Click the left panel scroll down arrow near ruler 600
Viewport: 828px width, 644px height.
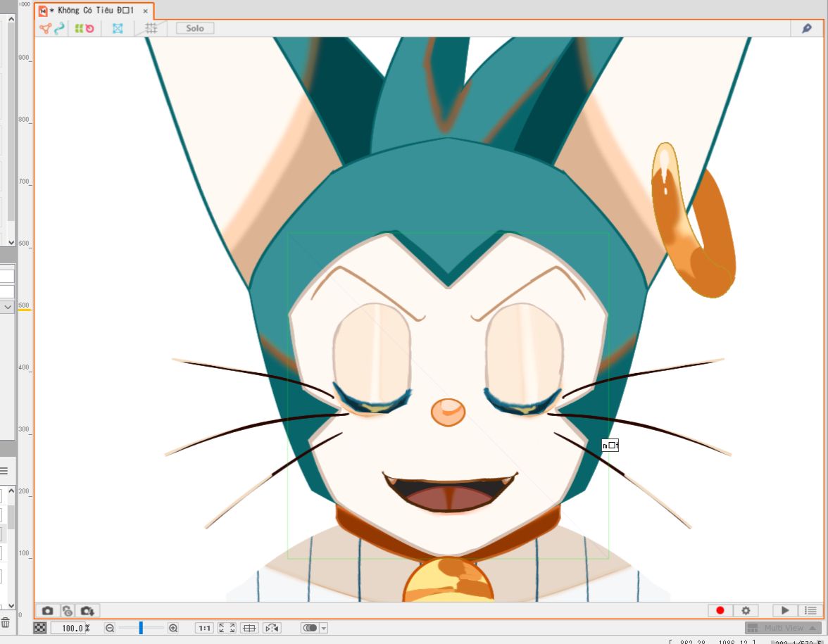[11, 242]
